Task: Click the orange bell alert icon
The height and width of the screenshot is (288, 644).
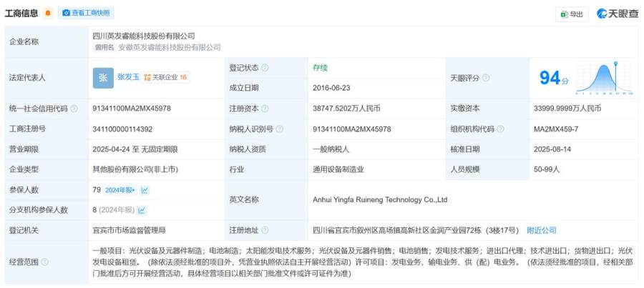Action: click(x=48, y=14)
